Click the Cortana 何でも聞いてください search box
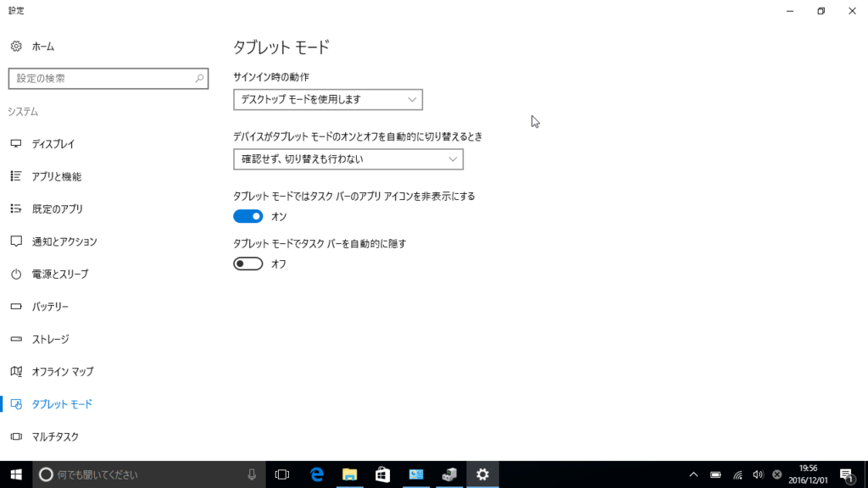Image resolution: width=868 pixels, height=488 pixels. coord(149,474)
